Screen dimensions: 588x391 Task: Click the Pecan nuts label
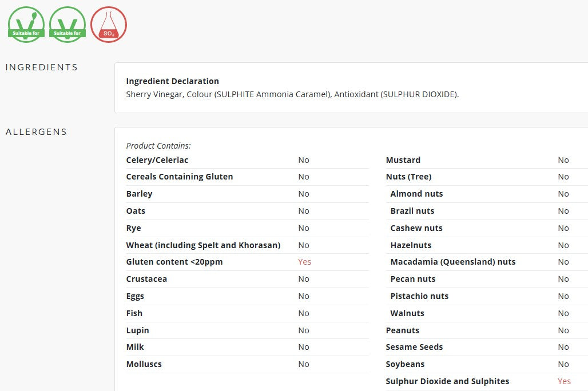pos(413,279)
